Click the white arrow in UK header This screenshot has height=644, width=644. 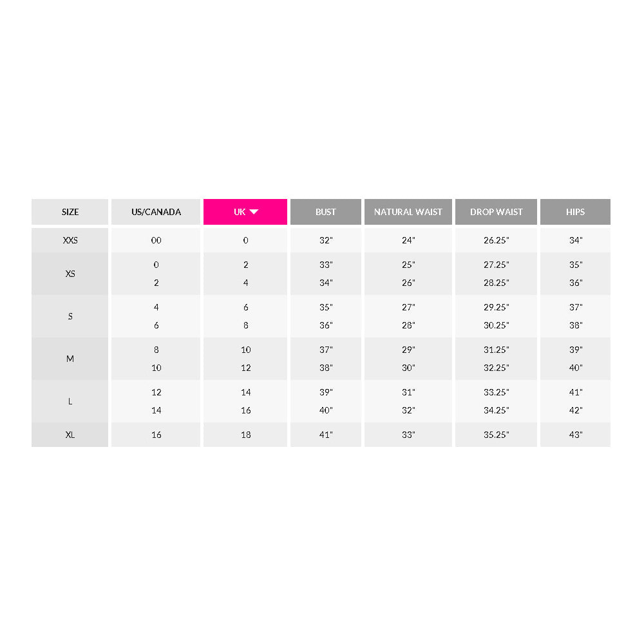(254, 212)
